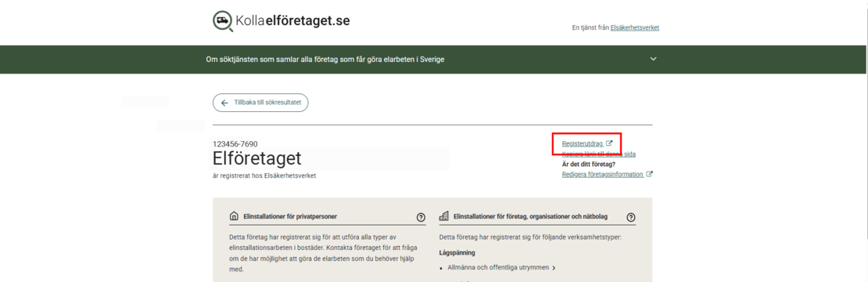
Task: Click the help icon beside 'Elinstallationer för privatpersoner'
Action: (x=421, y=217)
